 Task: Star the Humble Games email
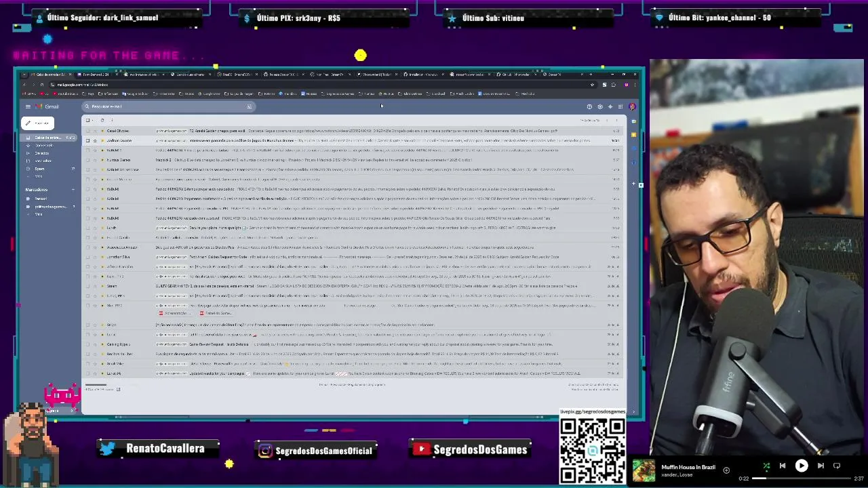click(95, 160)
